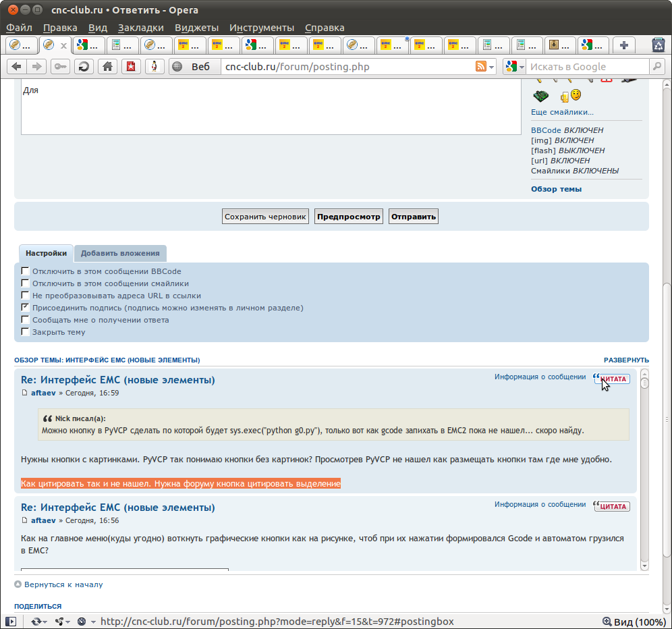Tick 'Закрыть тему' checkbox
The image size is (672, 629).
point(25,331)
